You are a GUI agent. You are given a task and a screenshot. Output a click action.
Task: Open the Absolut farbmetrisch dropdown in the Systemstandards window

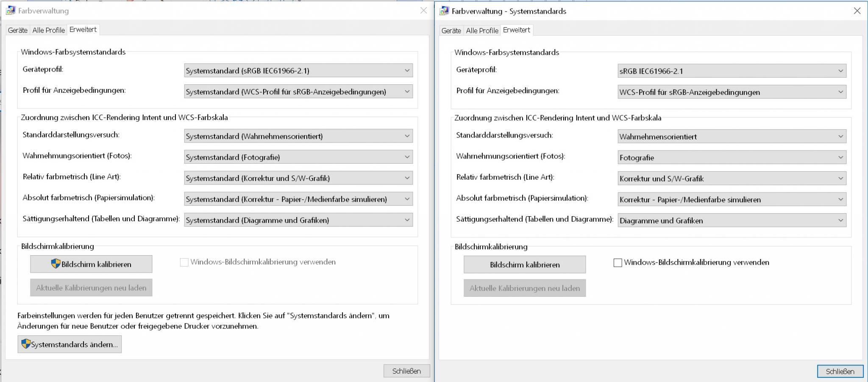[732, 199]
